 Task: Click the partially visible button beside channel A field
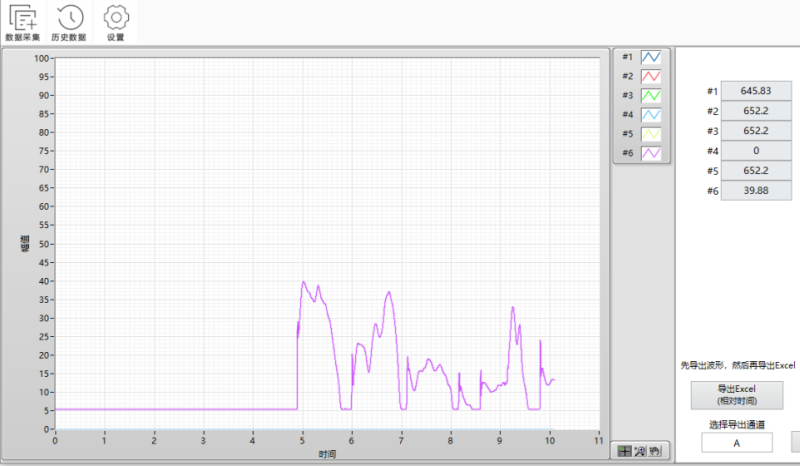pyautogui.click(x=795, y=442)
